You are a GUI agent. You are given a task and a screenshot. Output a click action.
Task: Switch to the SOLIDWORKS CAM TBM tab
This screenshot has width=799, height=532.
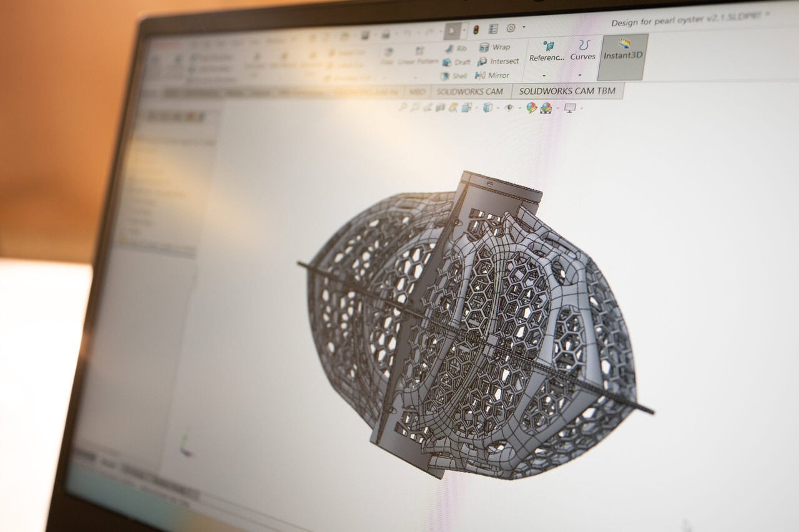pos(567,90)
